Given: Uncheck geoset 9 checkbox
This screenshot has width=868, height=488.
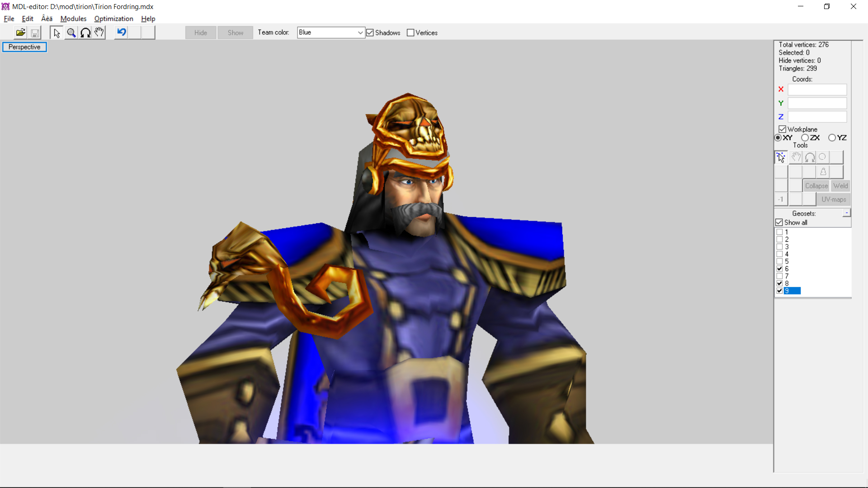Looking at the screenshot, I should point(779,291).
